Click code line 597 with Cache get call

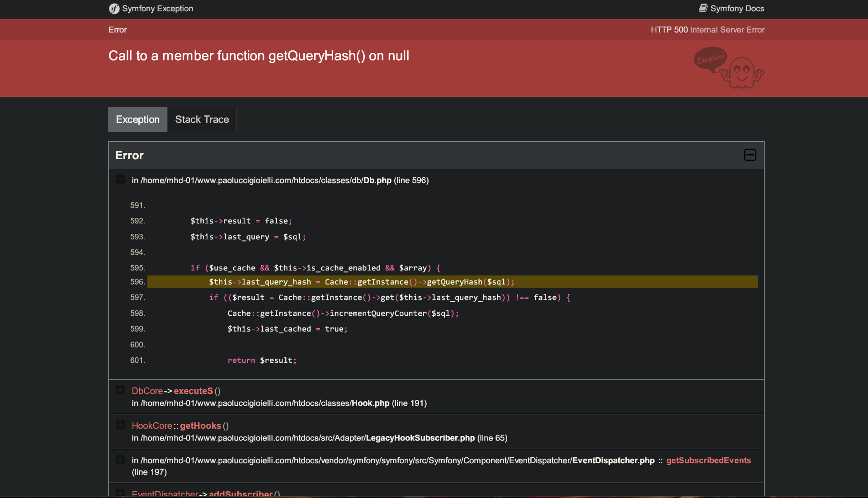point(389,298)
